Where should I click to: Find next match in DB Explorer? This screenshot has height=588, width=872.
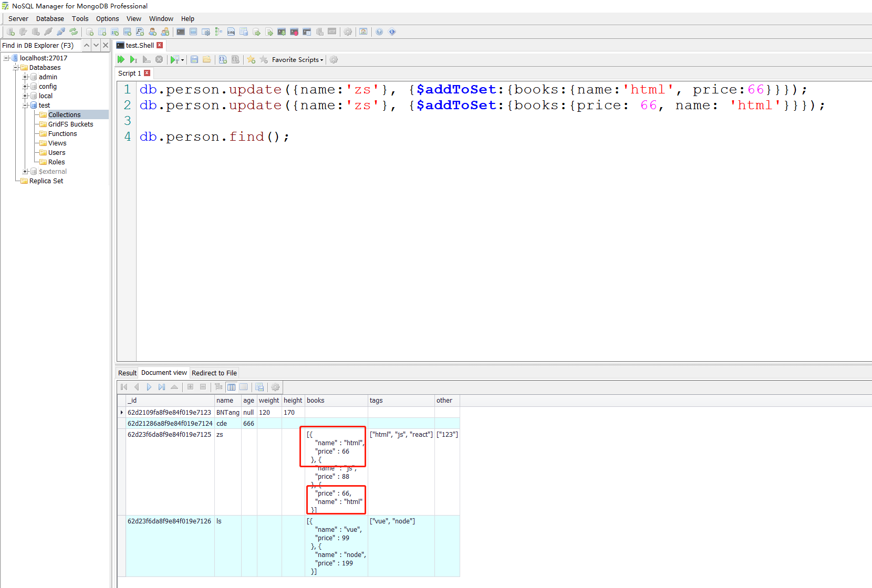(x=96, y=46)
